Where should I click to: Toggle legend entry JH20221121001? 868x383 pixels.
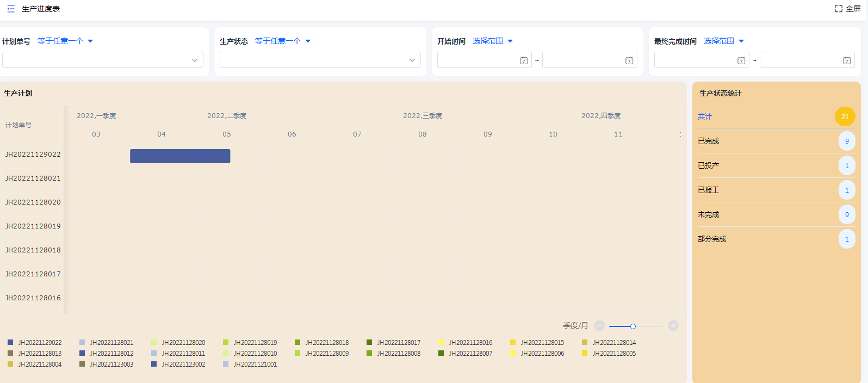pyautogui.click(x=250, y=365)
